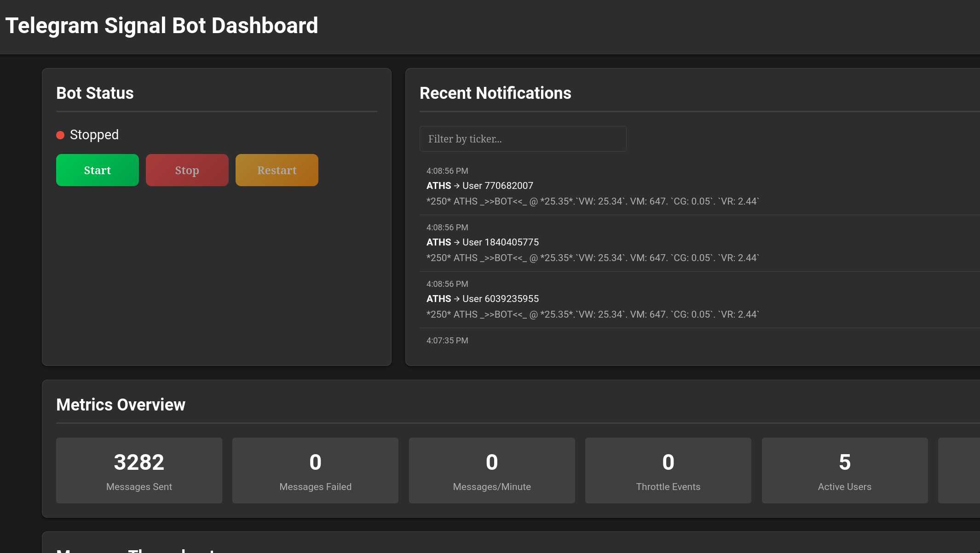The image size is (980, 553).
Task: Click the Telegram Signal Bot Dashboard title
Action: click(161, 25)
